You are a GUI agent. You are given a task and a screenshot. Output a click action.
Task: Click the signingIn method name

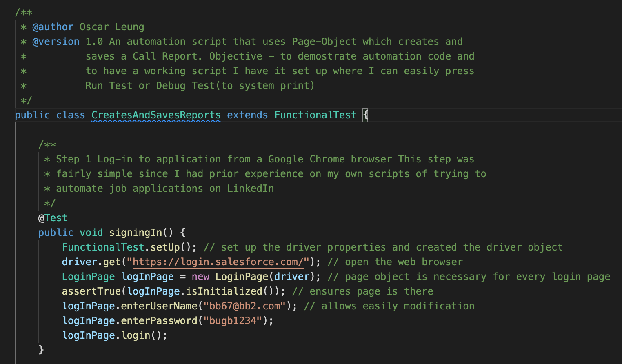point(136,233)
